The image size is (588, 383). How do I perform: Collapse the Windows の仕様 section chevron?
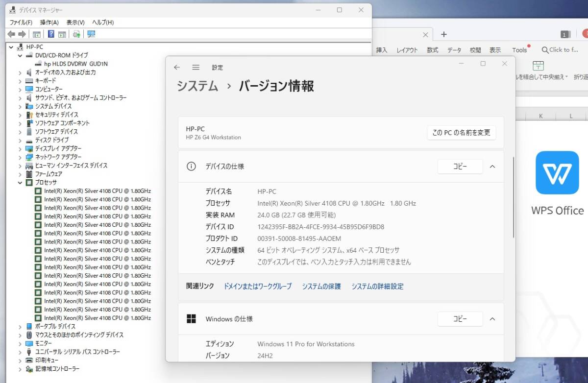click(492, 319)
